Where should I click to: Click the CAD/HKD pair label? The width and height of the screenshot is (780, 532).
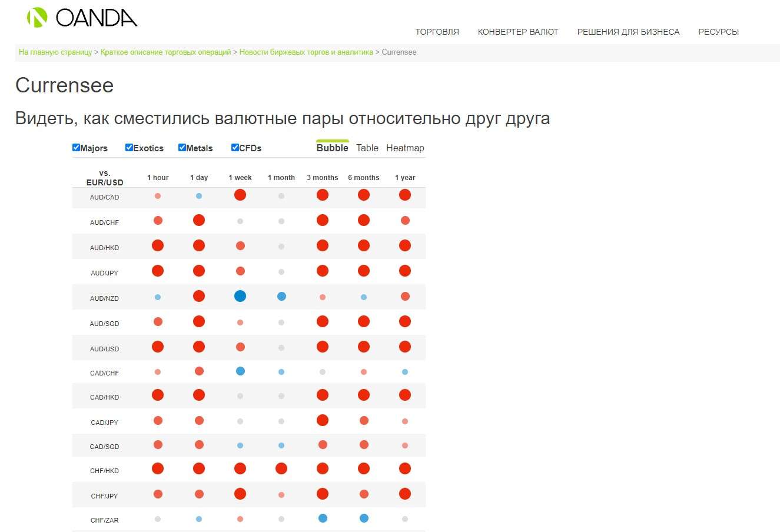(x=105, y=397)
